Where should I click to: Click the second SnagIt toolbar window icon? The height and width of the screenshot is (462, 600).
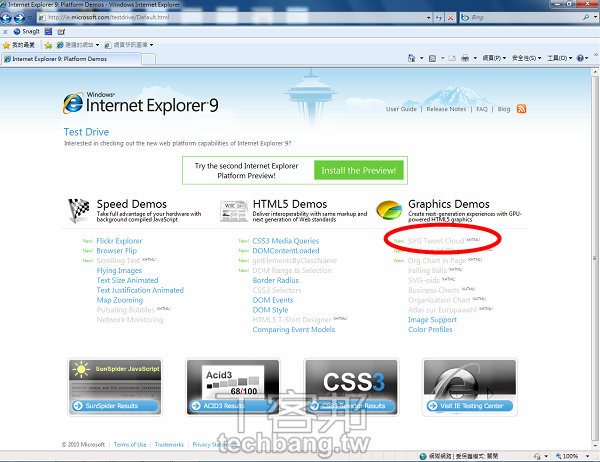48,31
